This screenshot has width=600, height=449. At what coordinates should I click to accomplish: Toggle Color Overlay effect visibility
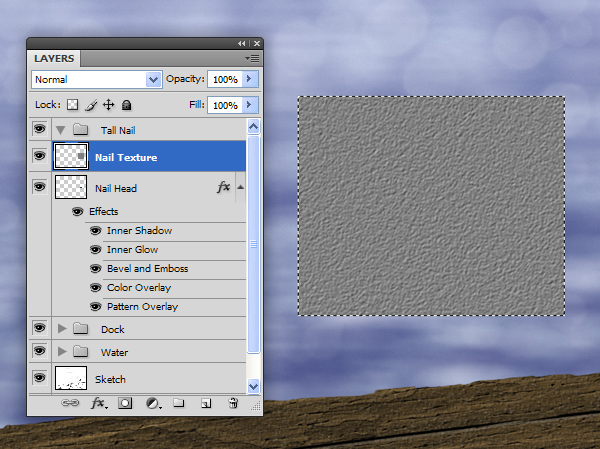tap(96, 287)
